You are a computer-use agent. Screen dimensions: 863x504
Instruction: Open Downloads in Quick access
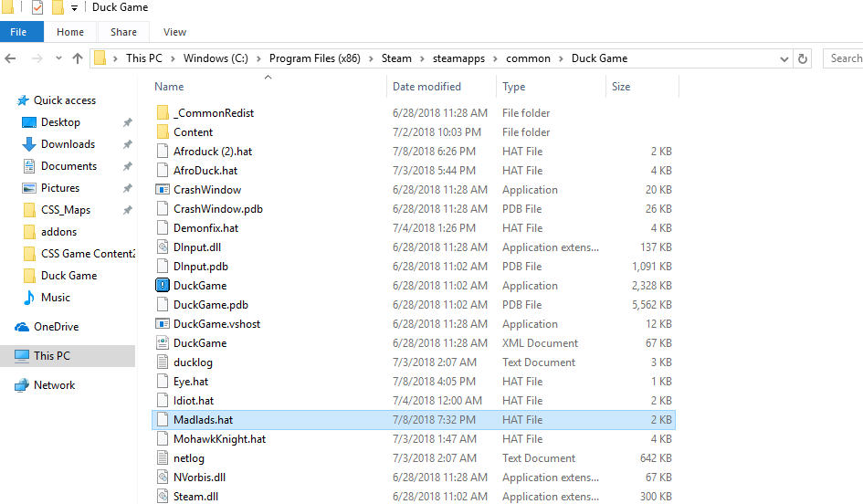tap(68, 144)
